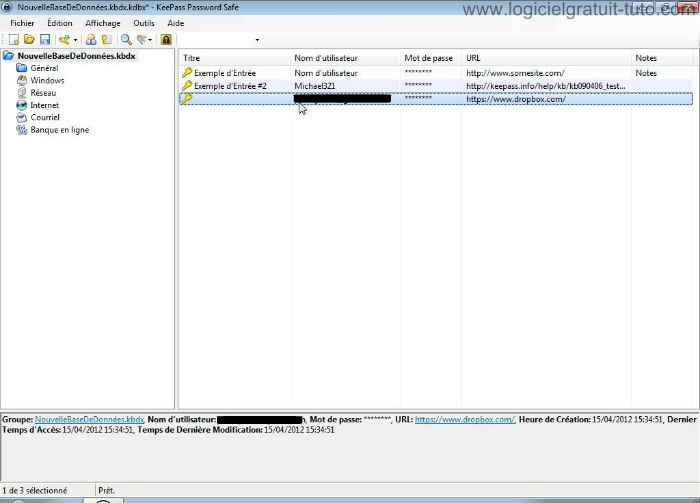The image size is (700, 503).
Task: Open the dropbox.com link in details pane
Action: 465,420
